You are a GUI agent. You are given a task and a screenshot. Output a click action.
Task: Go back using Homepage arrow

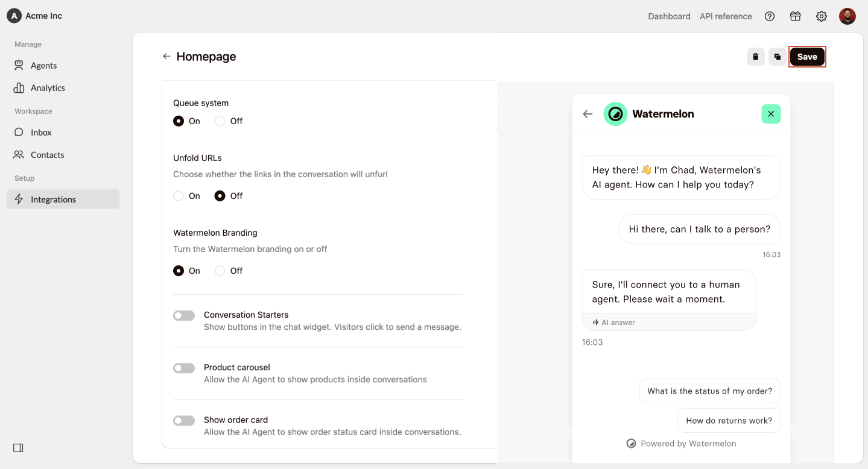click(x=166, y=57)
